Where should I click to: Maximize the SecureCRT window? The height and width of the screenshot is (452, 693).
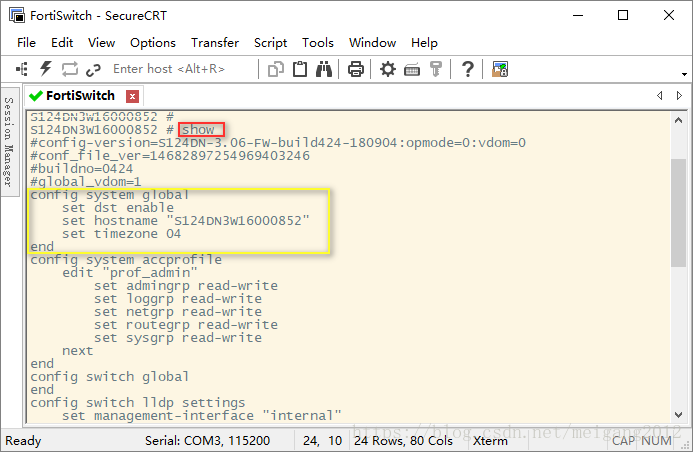[623, 15]
